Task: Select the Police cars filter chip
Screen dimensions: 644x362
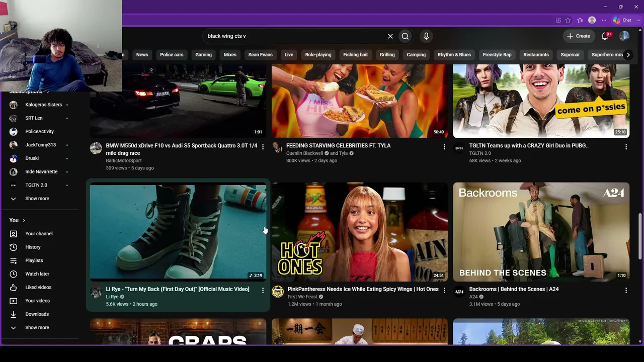Action: 172,55
